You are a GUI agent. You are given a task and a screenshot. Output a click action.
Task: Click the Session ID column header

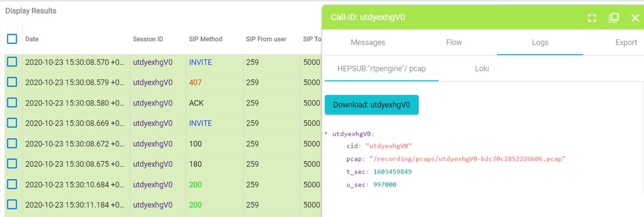pyautogui.click(x=148, y=39)
